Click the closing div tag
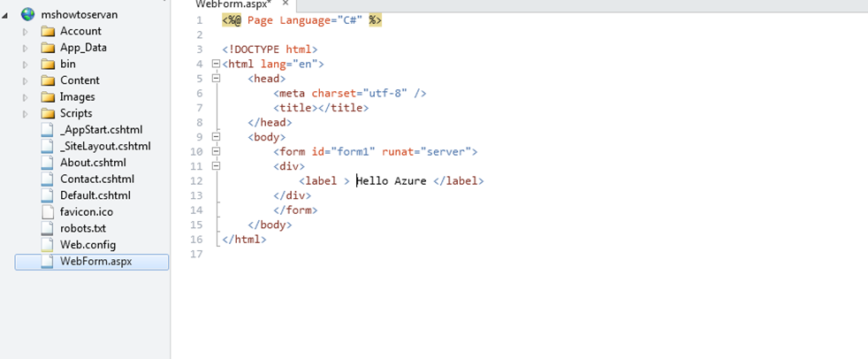Image resolution: width=868 pixels, height=359 pixels. (x=293, y=195)
